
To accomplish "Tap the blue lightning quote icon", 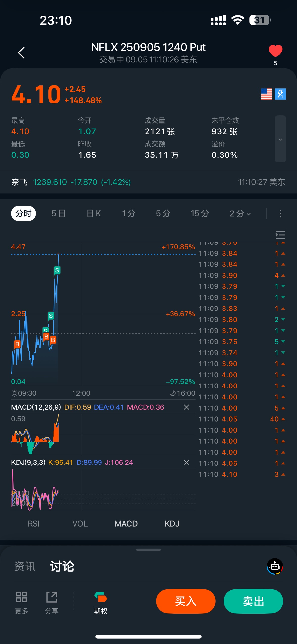I will pyautogui.click(x=280, y=94).
